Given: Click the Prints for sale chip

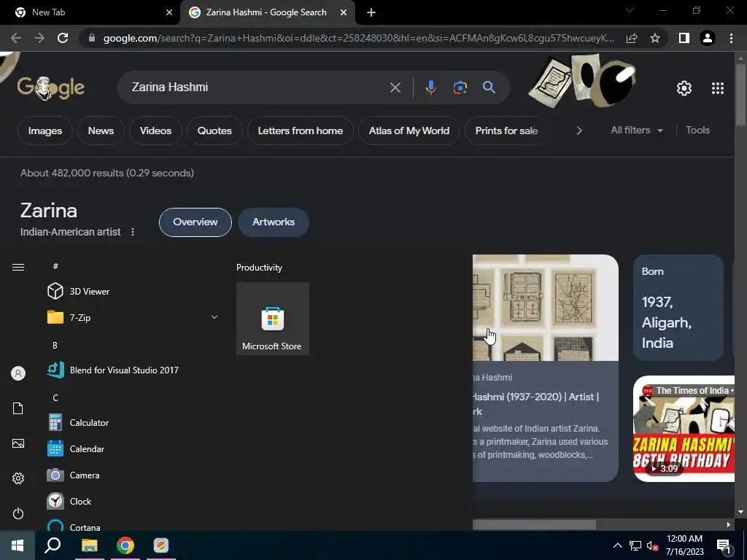Looking at the screenshot, I should [x=506, y=131].
